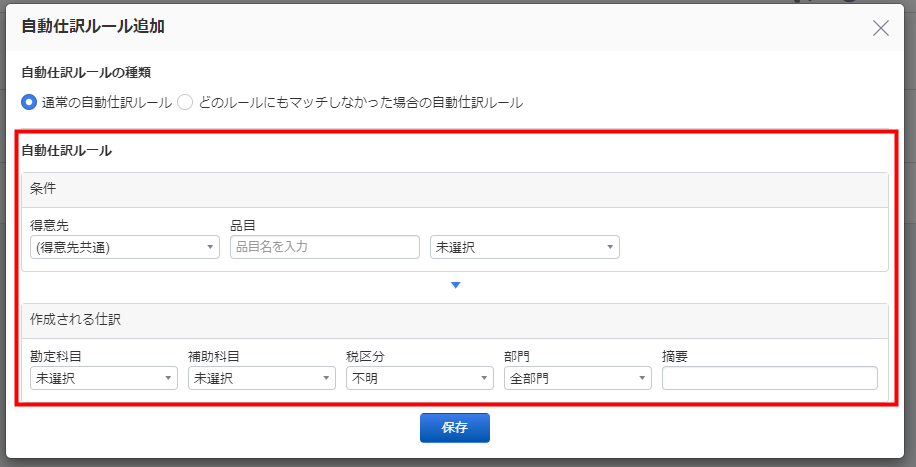Click the arrow on 得意先共通 combo box

210,247
